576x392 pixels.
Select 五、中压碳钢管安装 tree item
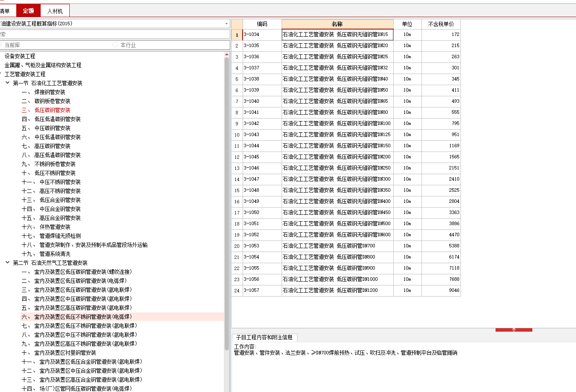pyautogui.click(x=46, y=128)
